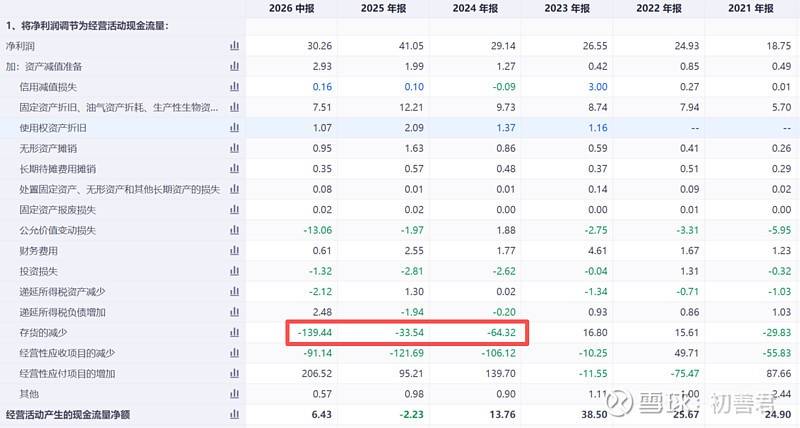Click inventory decrease value -139.44
Viewport: 800px width, 428px height.
(x=315, y=333)
